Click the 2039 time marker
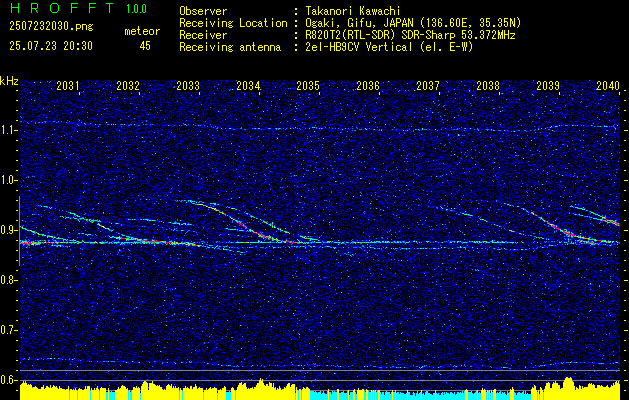The width and height of the screenshot is (629, 400). click(548, 85)
